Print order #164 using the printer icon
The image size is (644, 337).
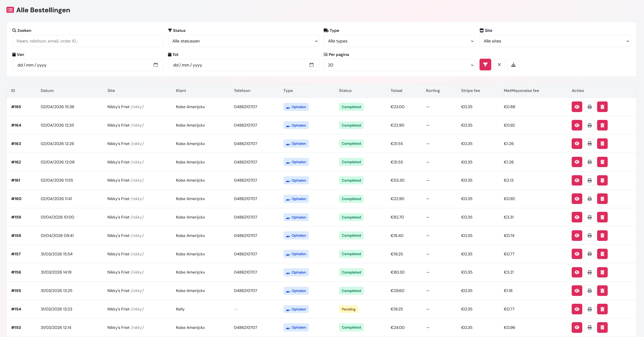point(590,125)
